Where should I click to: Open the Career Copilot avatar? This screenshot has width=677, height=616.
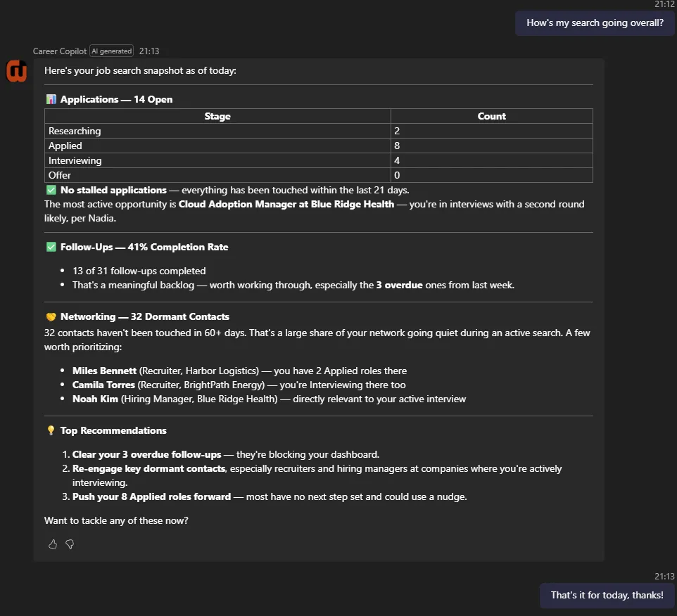pyautogui.click(x=16, y=71)
